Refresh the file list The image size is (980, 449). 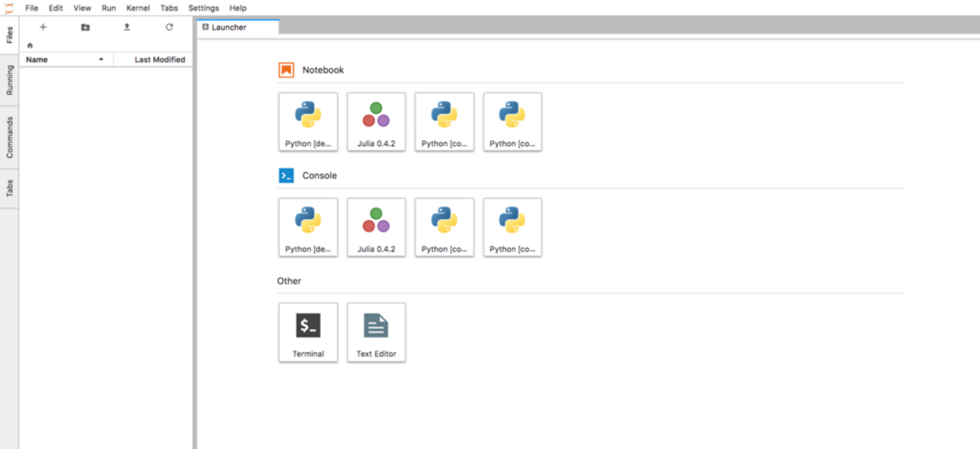point(169,27)
